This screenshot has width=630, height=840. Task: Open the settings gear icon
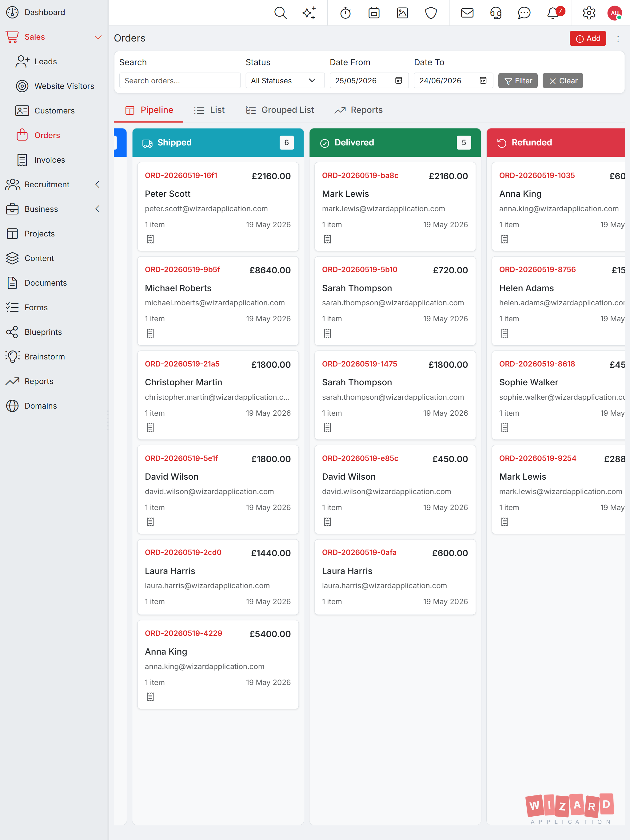tap(589, 13)
